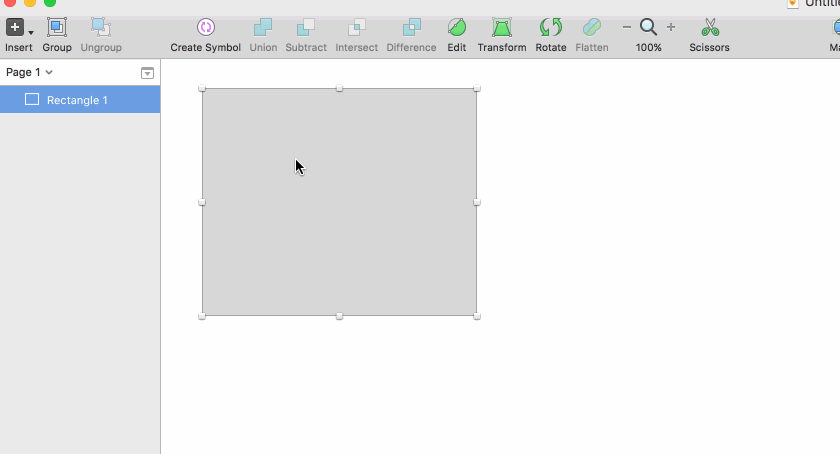Click the Flatten toolbar icon
This screenshot has height=454, width=840.
point(592,27)
